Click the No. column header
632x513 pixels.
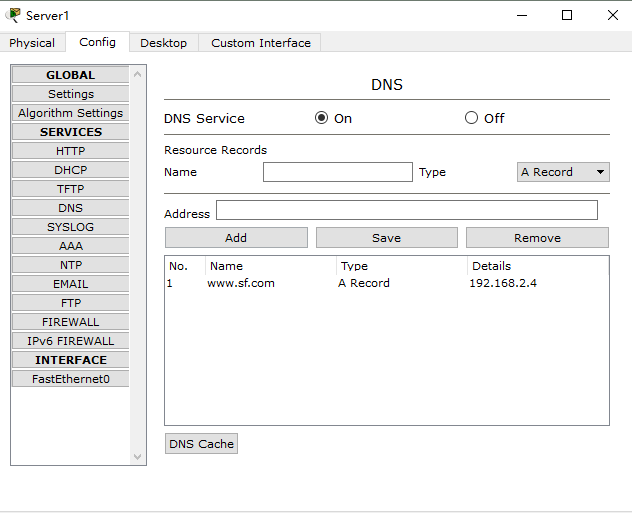(x=185, y=266)
